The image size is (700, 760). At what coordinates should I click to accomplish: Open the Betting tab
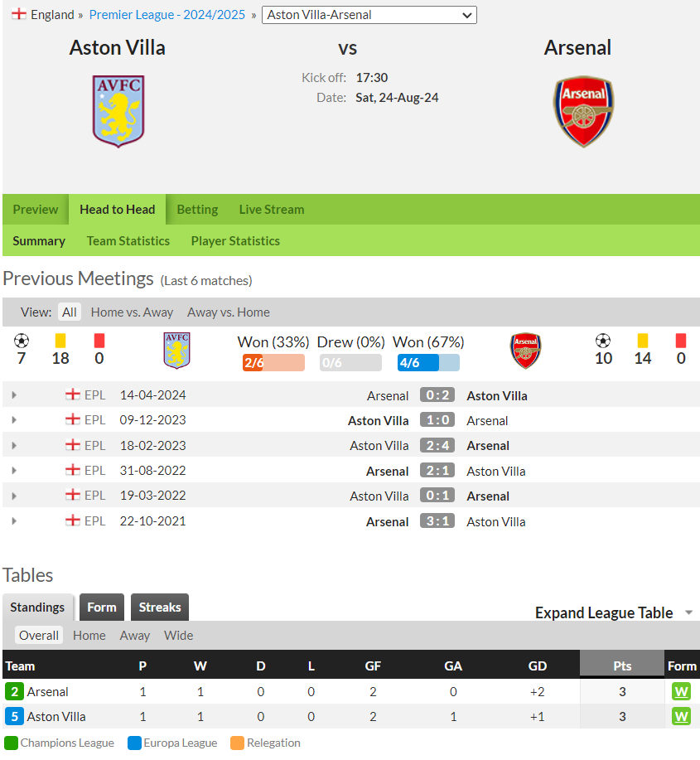(x=197, y=210)
